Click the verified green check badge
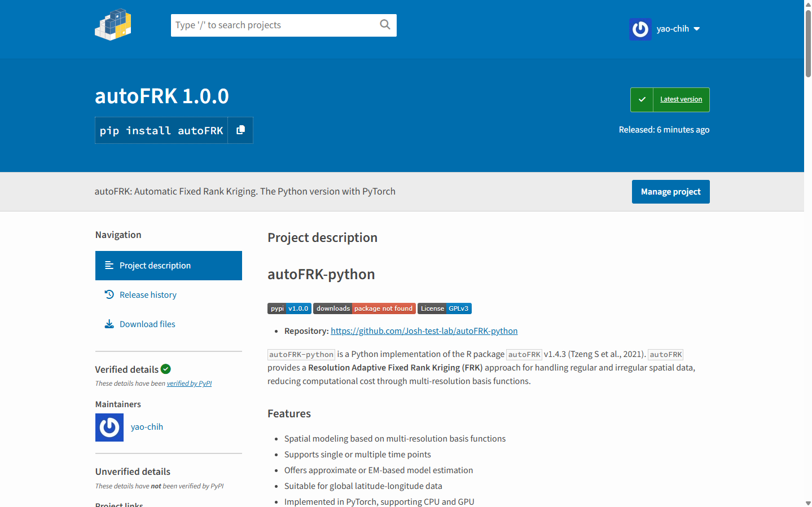This screenshot has height=507, width=812. pyautogui.click(x=165, y=369)
